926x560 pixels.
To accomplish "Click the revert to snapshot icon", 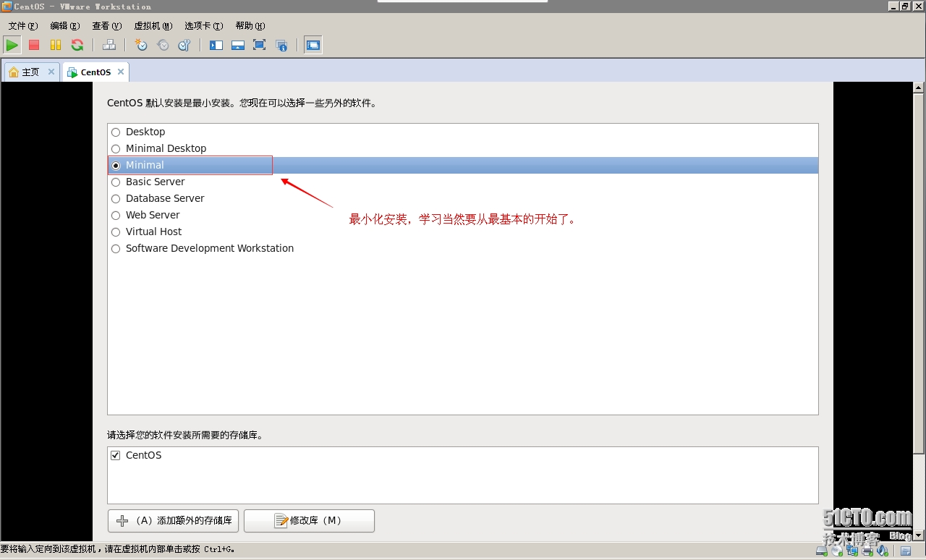I will coord(163,45).
